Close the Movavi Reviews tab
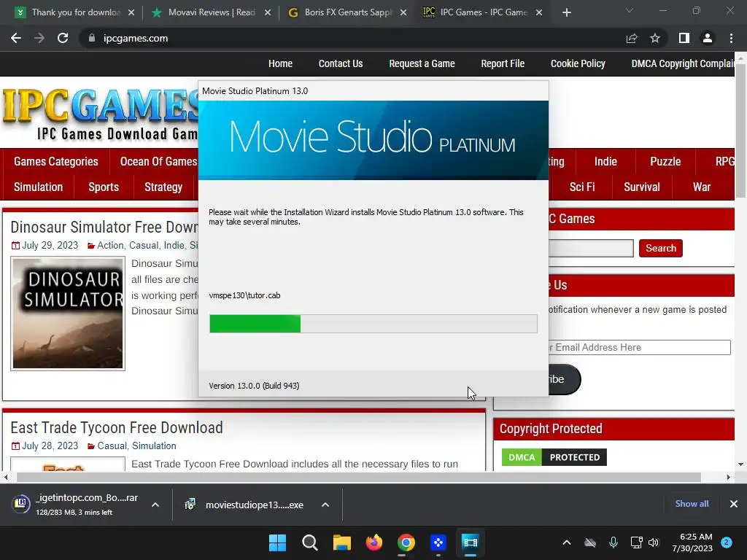 pos(268,12)
